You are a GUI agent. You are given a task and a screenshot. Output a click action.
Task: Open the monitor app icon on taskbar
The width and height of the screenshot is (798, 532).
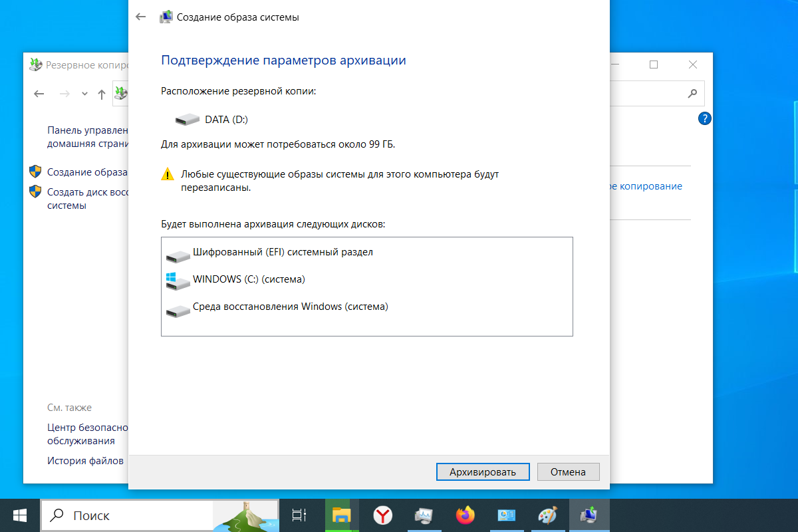424,515
